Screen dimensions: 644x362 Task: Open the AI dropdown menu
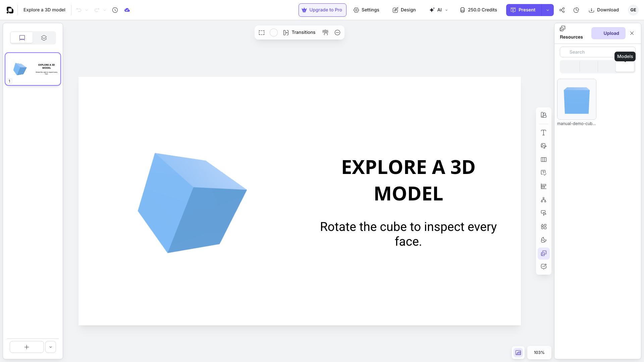[x=438, y=10]
